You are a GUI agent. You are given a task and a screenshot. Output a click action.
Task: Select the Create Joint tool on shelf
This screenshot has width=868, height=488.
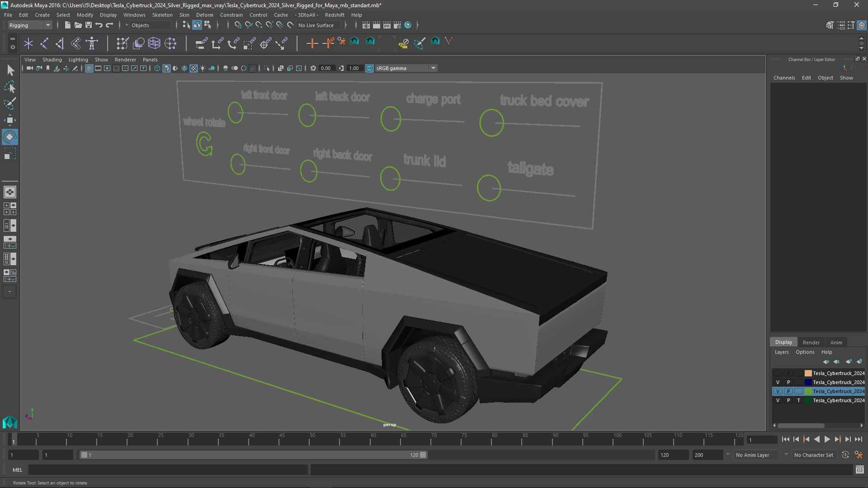pos(44,43)
